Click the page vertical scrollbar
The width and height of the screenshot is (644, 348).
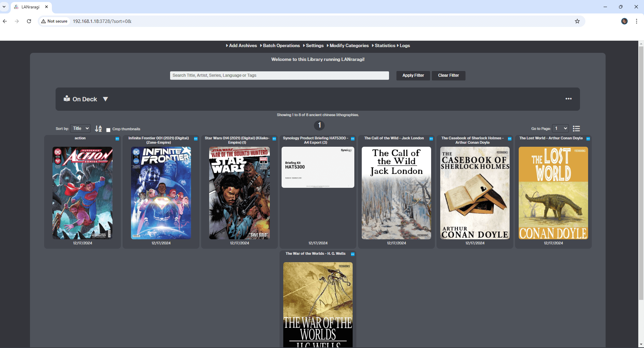[641, 173]
